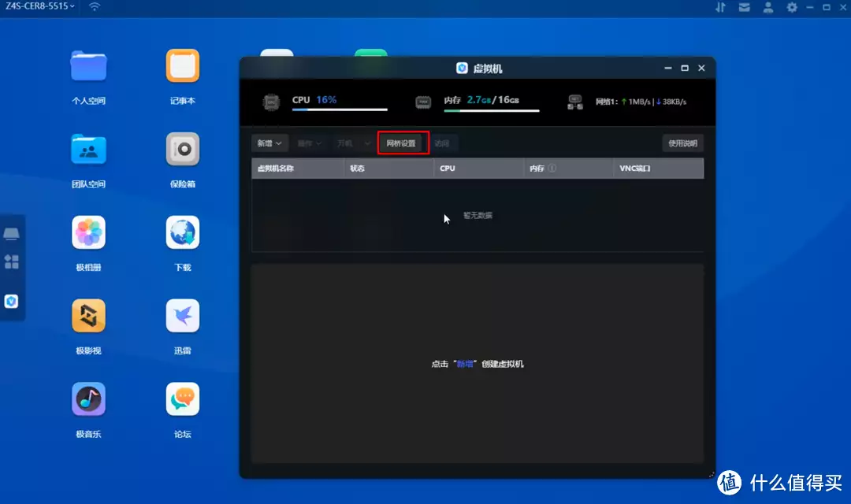Click the greyed 访问 access button
Viewport: 851px width, 504px height.
click(442, 143)
